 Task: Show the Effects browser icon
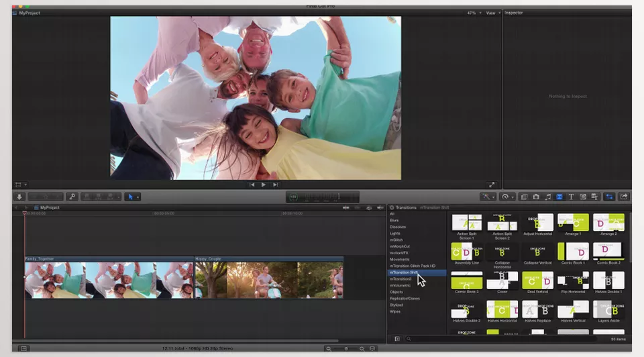point(524,197)
